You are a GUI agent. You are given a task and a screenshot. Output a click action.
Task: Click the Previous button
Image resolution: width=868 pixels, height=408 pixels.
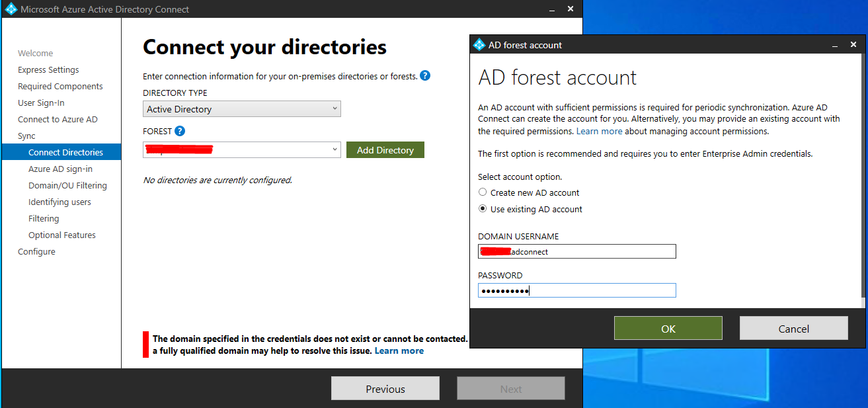pyautogui.click(x=385, y=389)
